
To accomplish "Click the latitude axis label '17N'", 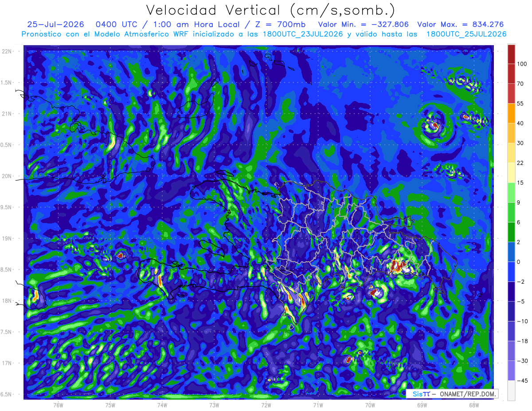I will click(x=7, y=364).
